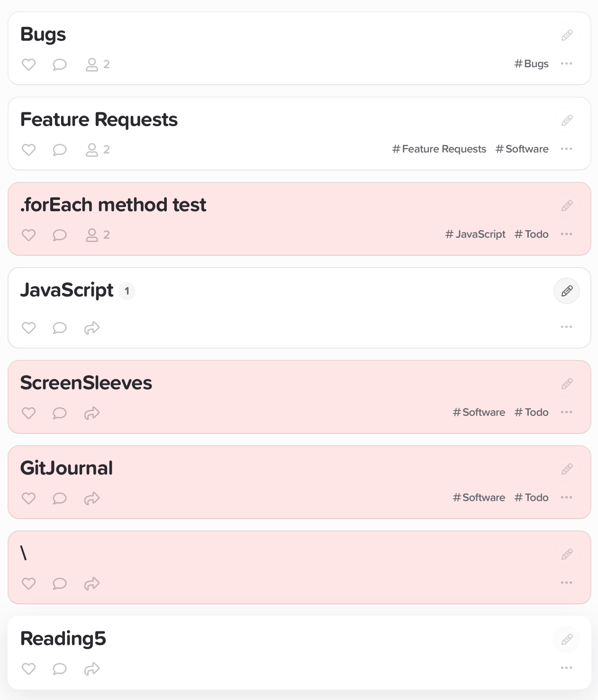Edit the JavaScript note with pencil icon
The image size is (598, 700).
[567, 291]
